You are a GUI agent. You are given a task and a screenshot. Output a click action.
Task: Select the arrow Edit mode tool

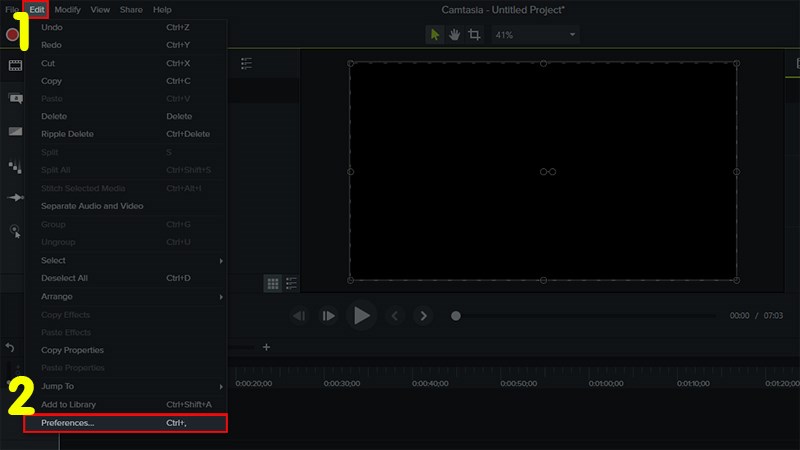tap(435, 34)
